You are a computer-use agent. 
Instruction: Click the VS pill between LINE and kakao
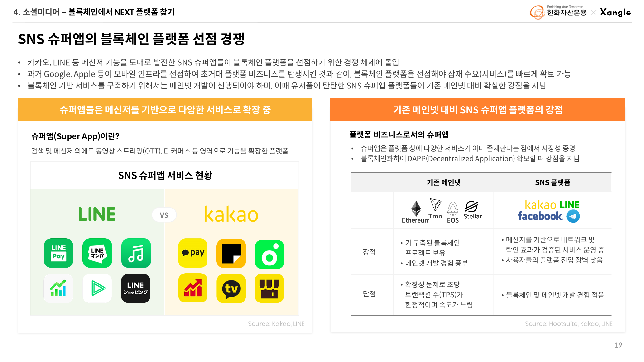164,215
